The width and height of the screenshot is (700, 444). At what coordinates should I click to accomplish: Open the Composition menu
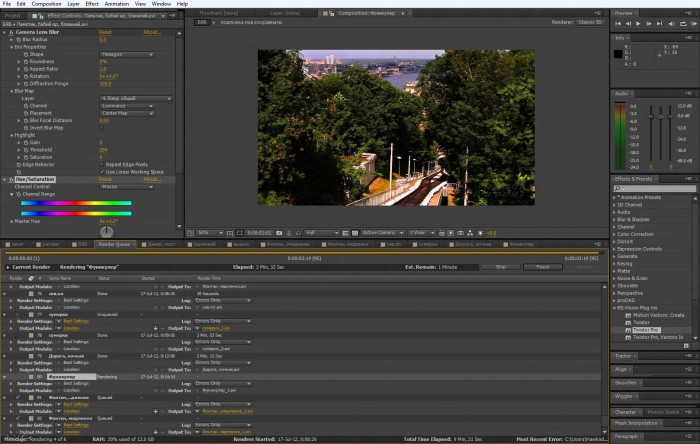(x=46, y=4)
